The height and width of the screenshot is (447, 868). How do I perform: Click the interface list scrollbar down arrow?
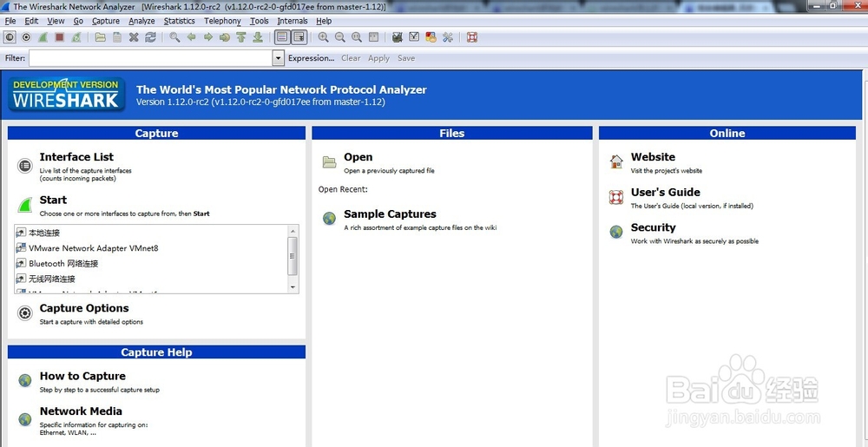(x=293, y=287)
